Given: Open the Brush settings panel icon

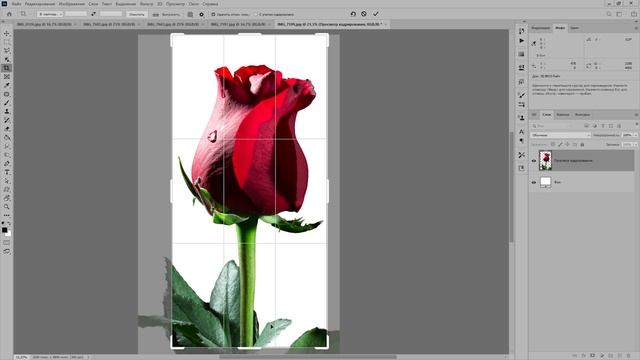Looking at the screenshot, I should click(x=522, y=95).
